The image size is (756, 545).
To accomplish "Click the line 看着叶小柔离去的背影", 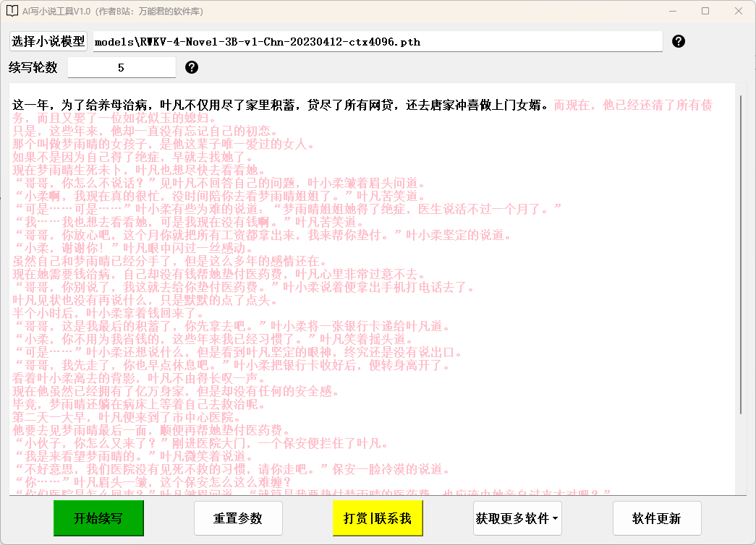I will [139, 378].
